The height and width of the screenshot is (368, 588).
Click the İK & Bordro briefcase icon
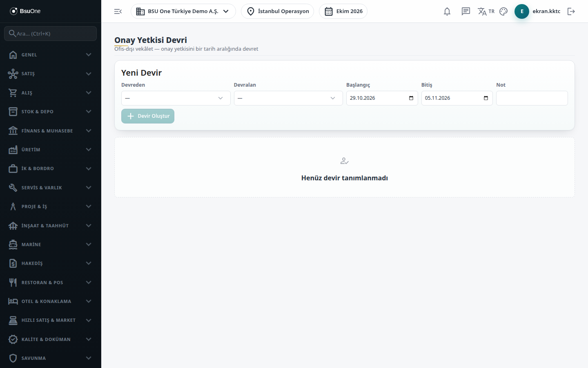13,168
